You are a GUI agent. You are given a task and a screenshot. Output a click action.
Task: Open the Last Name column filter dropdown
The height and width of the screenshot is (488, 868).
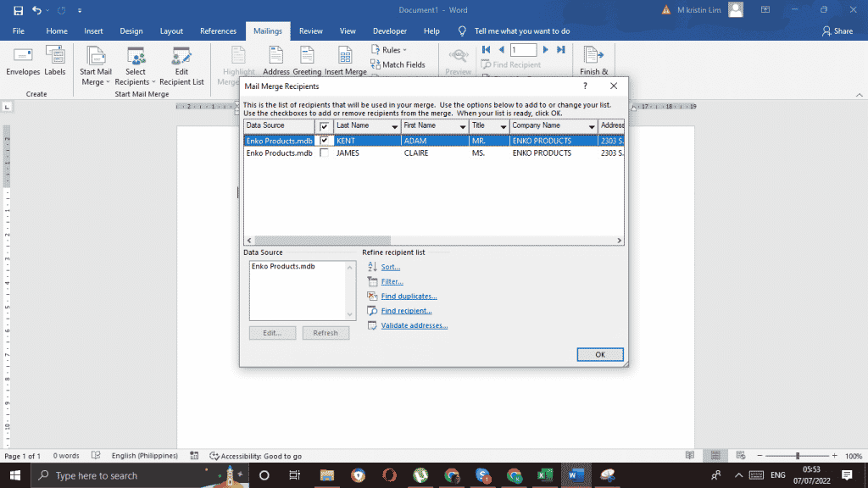tap(395, 125)
